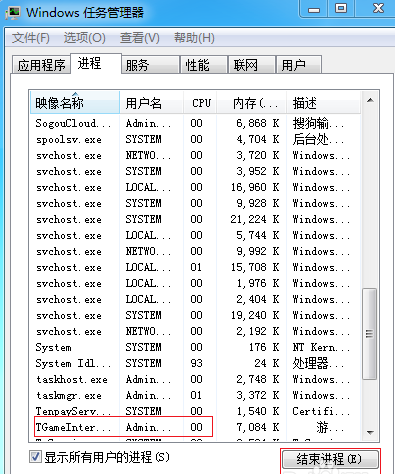Click the 5,744 K memory value
The width and height of the screenshot is (395, 474).
coord(258,235)
